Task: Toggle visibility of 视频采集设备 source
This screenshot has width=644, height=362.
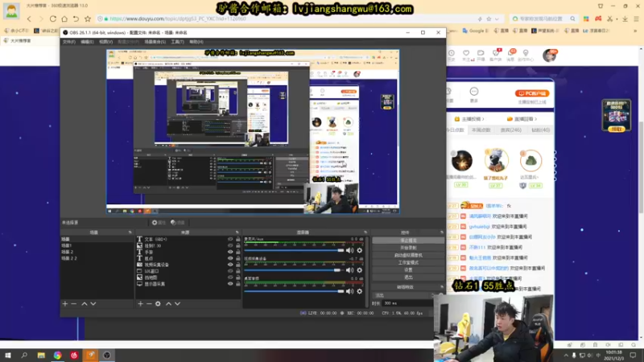Action: [230, 265]
